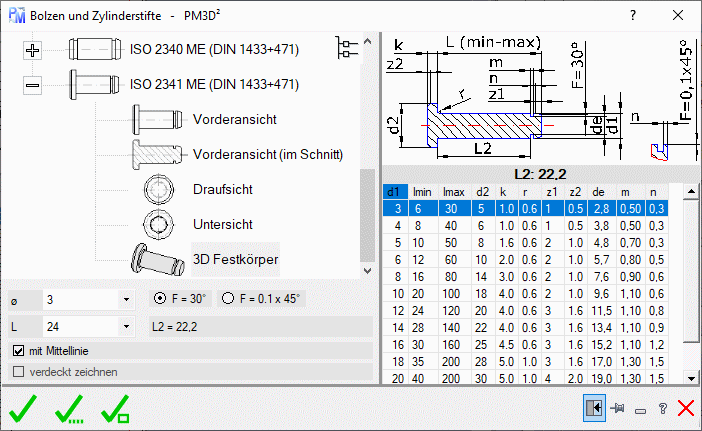Viewport: 702px width, 431px height.
Task: Click the pin icon in bottom bar
Action: [617, 408]
